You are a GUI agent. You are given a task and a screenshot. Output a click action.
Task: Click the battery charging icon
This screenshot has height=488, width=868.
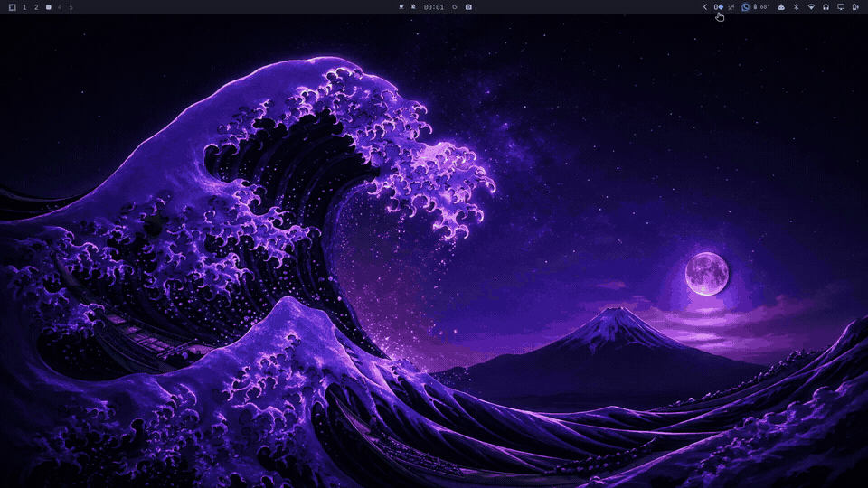tap(855, 7)
